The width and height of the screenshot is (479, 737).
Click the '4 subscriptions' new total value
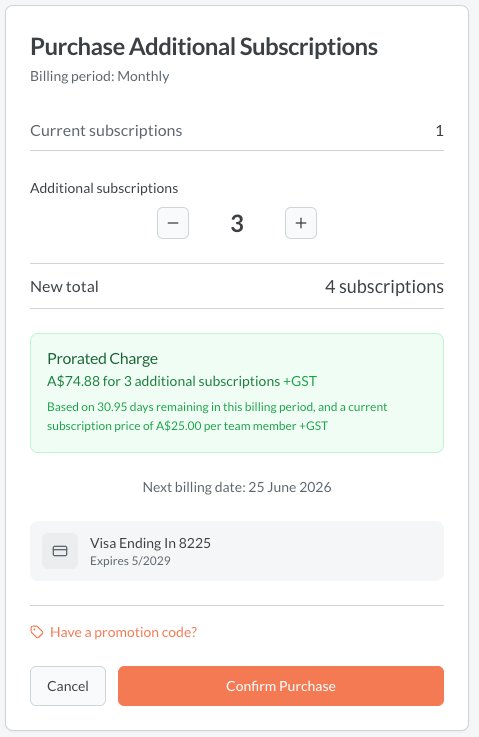tap(384, 287)
